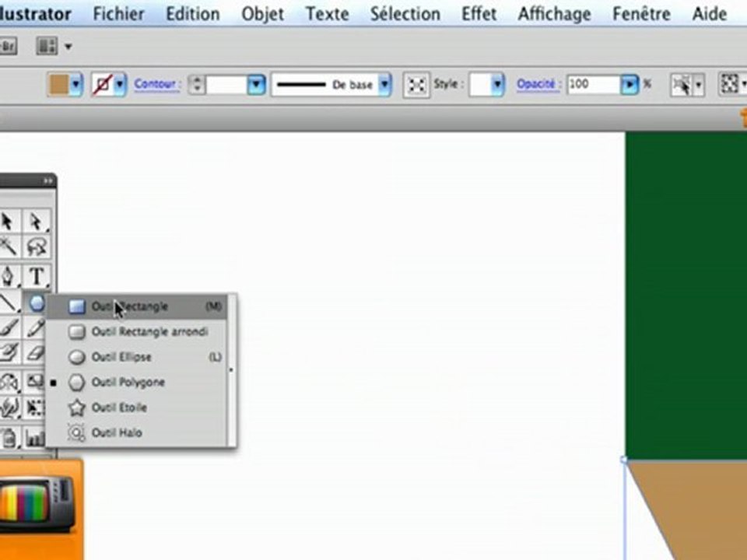The image size is (747, 560).
Task: Expand the Arrange Documents dropdown arrow
Action: pyautogui.click(x=68, y=47)
